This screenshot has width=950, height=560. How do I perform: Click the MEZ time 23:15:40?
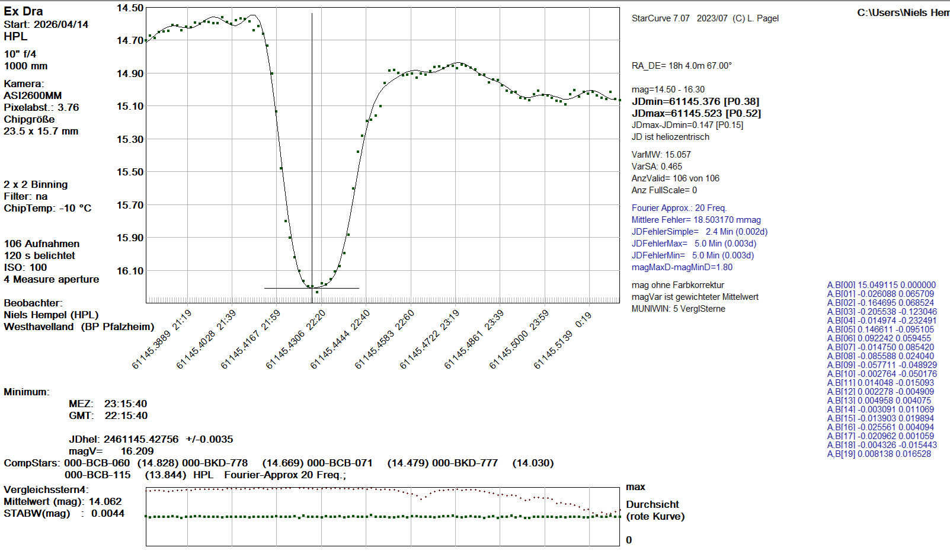125,404
